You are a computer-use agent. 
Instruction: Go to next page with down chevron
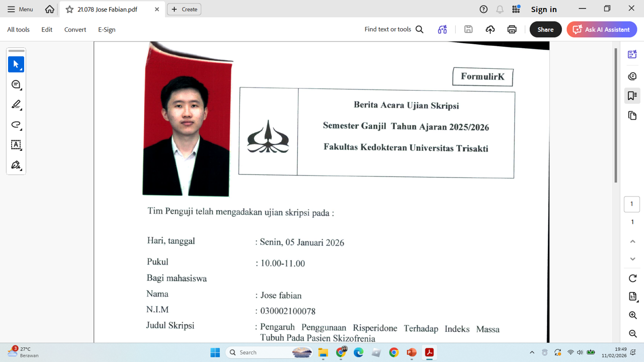click(x=632, y=259)
